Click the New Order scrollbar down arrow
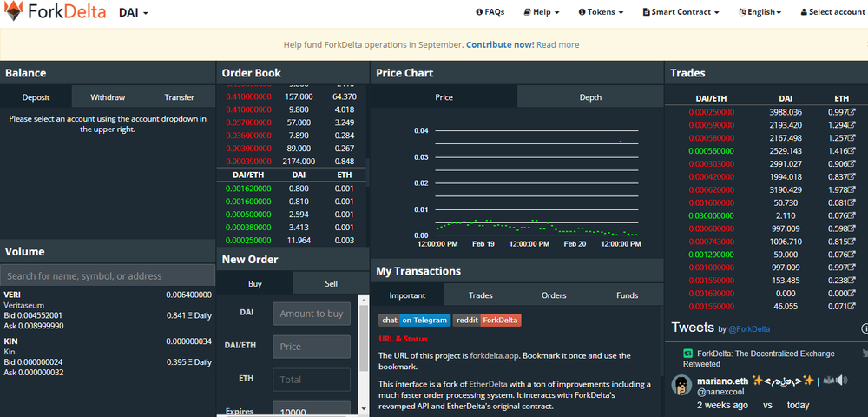This screenshot has height=417, width=868. [364, 410]
